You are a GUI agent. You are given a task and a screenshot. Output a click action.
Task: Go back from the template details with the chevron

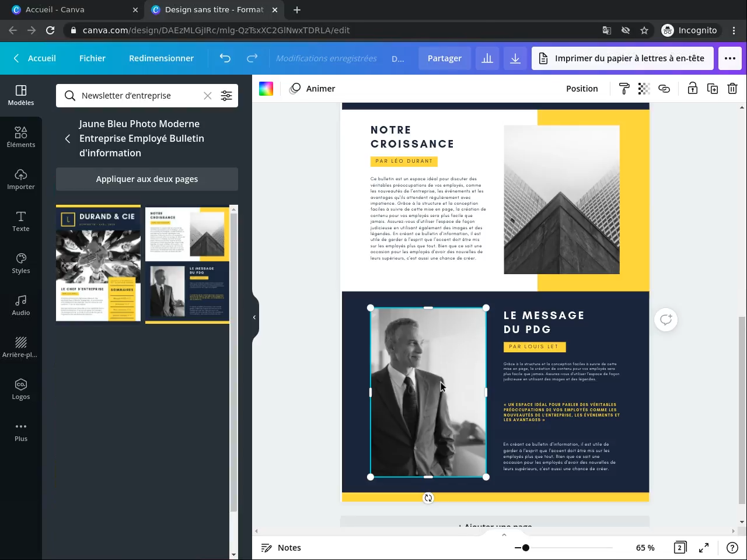pyautogui.click(x=68, y=139)
